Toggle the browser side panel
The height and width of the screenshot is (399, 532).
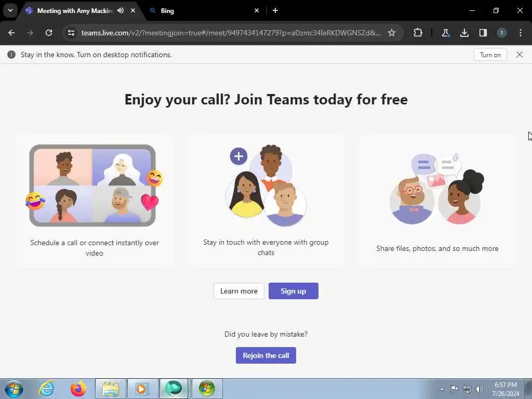[x=483, y=33]
